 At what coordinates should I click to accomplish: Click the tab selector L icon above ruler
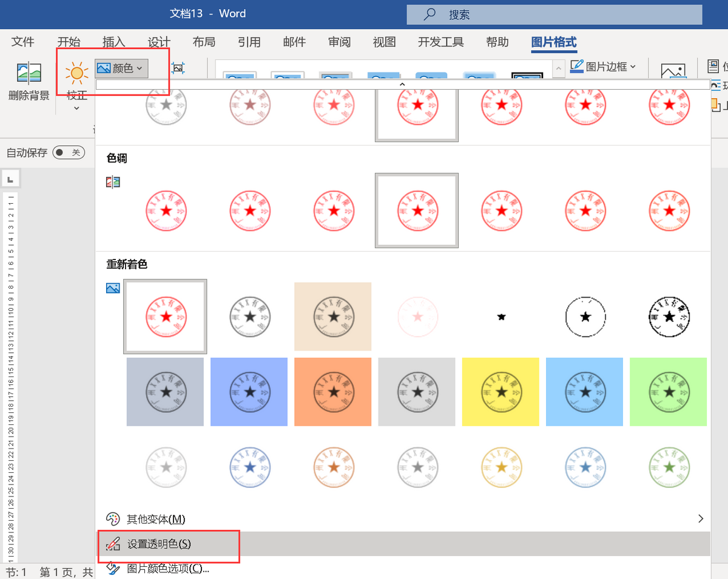[x=10, y=179]
